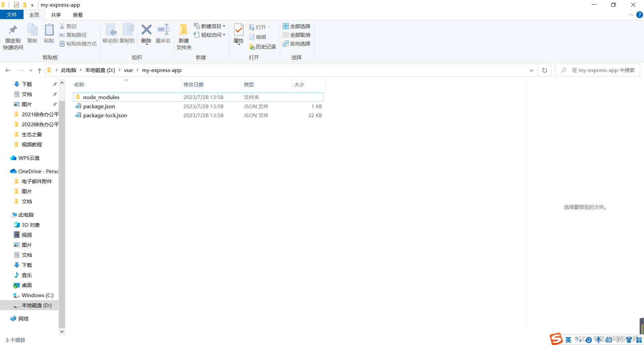Click Select None (全部取消)

[297, 35]
